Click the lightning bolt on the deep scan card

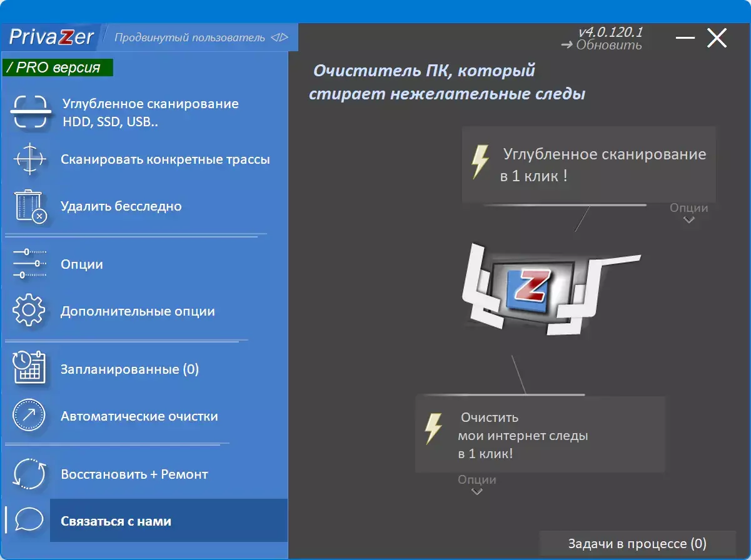click(480, 162)
